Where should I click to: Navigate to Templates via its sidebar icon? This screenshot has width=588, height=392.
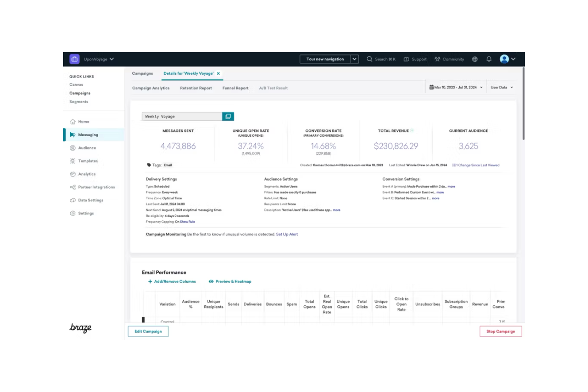click(73, 161)
